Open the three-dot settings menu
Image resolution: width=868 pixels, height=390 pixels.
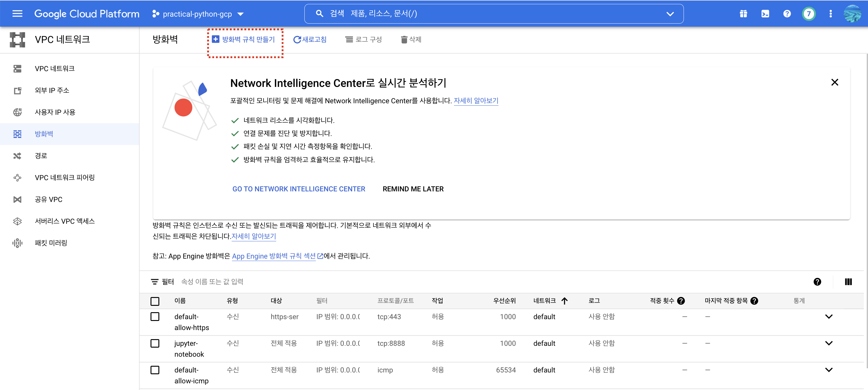click(830, 14)
